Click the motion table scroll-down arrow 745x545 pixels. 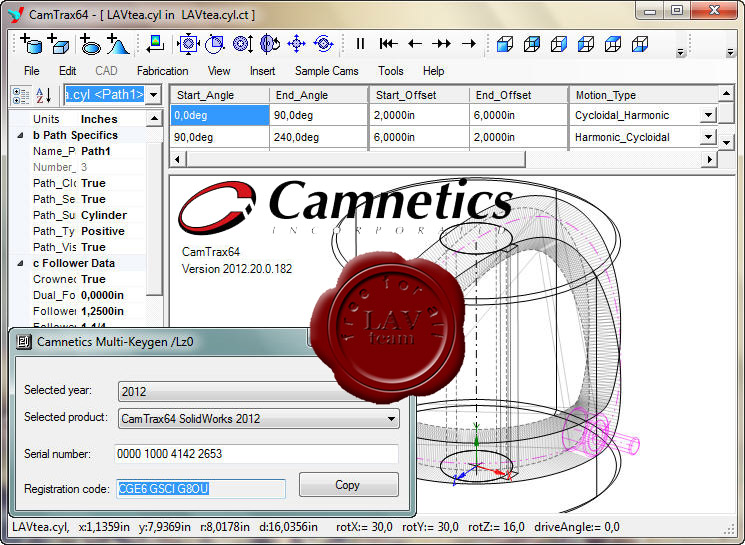[x=726, y=142]
